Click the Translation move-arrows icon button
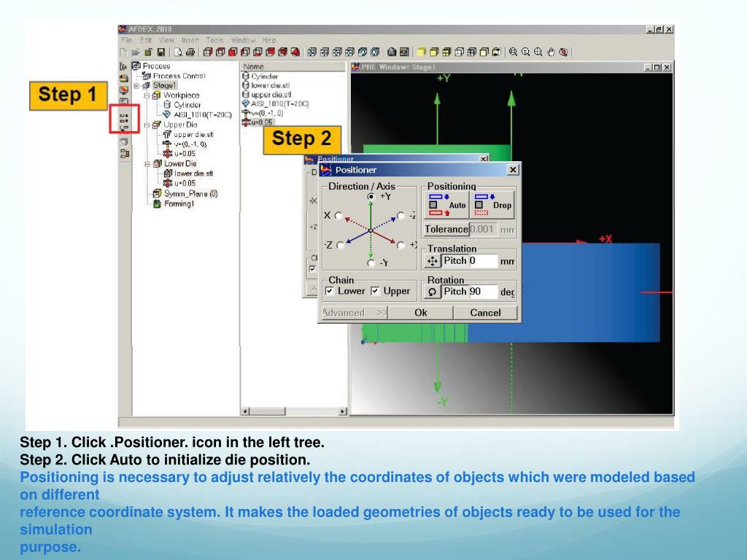 [x=433, y=261]
